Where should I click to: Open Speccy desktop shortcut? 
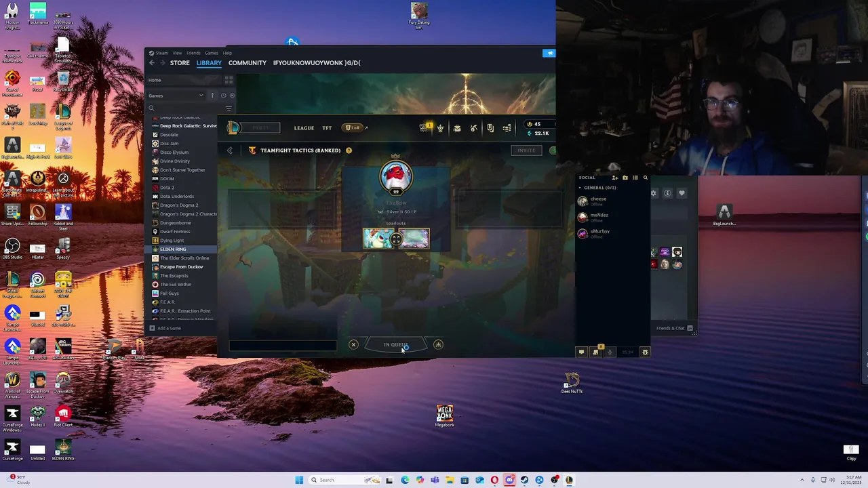coord(63,248)
